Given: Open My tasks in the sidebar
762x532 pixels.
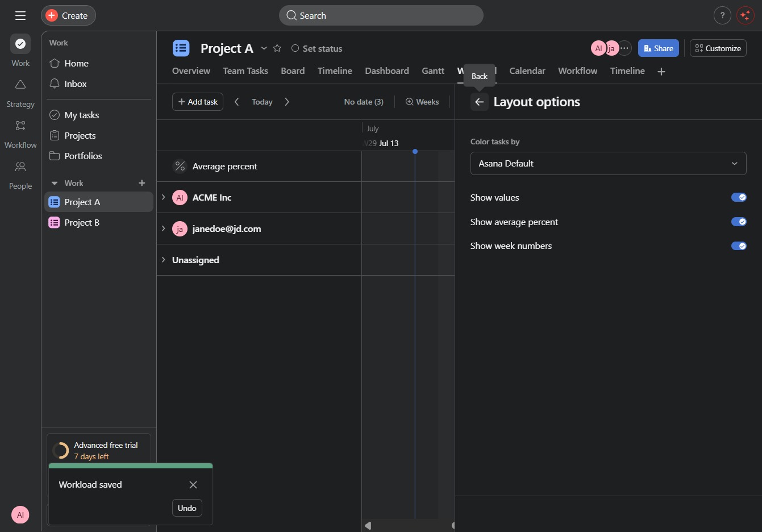Looking at the screenshot, I should pyautogui.click(x=98, y=115).
